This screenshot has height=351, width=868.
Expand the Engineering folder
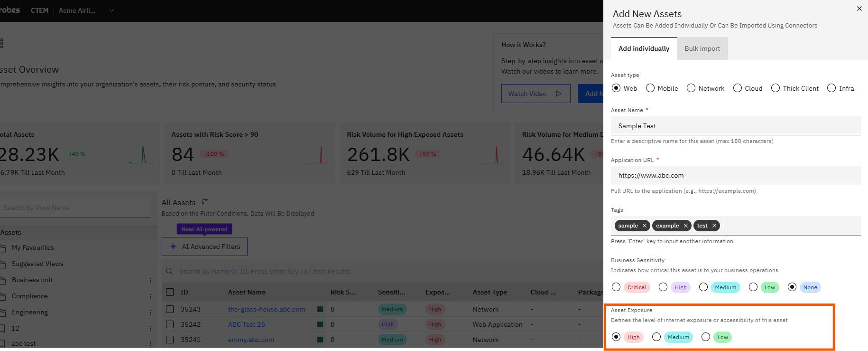point(2,313)
